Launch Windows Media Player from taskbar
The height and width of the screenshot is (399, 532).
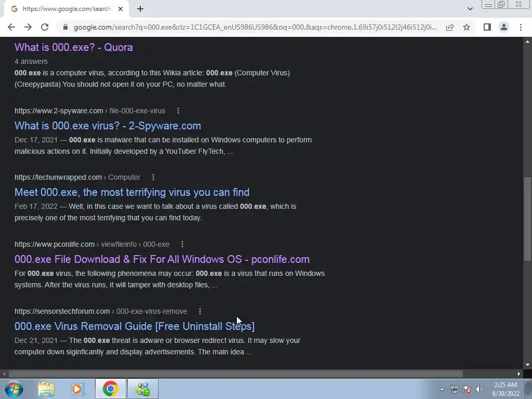[77, 389]
